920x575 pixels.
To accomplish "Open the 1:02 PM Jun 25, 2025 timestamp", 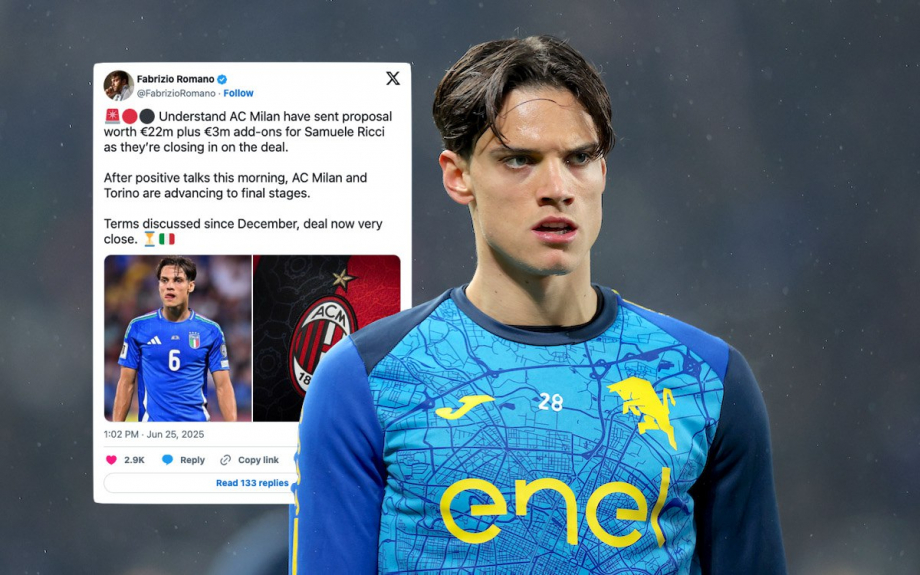I will (154, 434).
